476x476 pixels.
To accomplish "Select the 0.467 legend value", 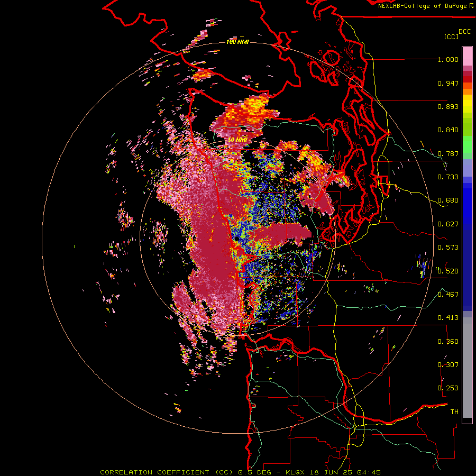I will pos(448,295).
